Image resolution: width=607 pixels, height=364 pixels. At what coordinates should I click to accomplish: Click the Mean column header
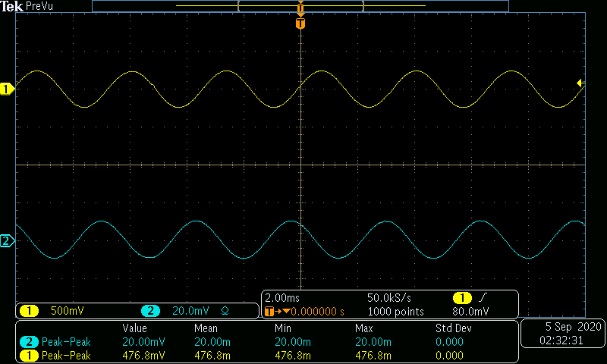click(x=206, y=329)
